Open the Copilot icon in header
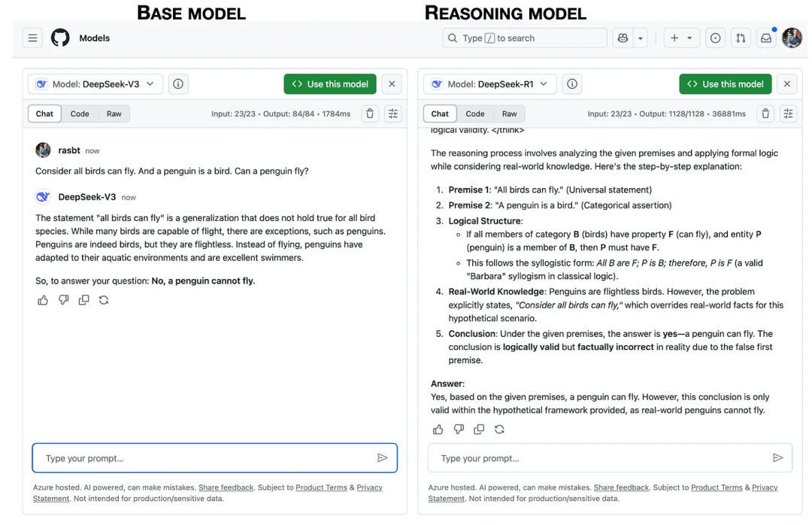The image size is (812, 525). 623,38
